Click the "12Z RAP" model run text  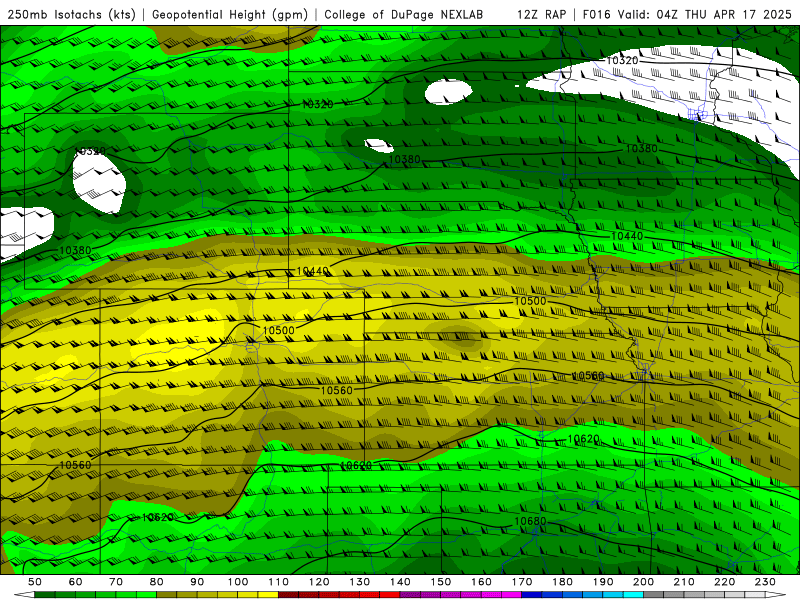coord(541,14)
